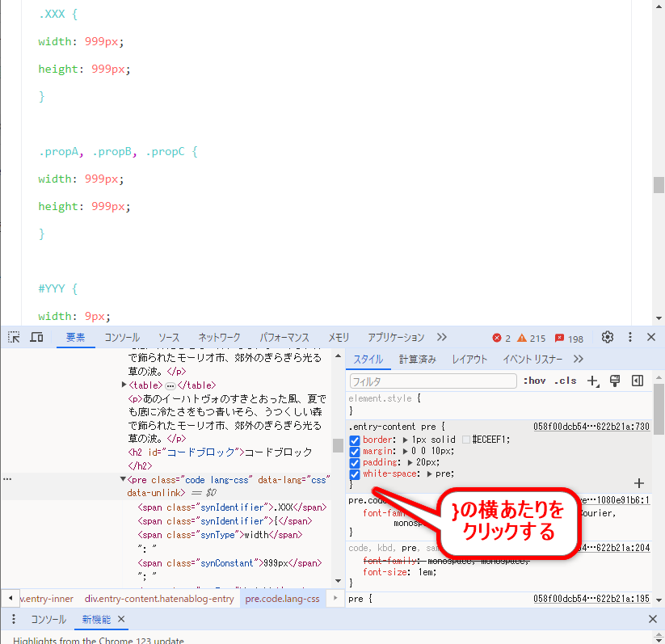The image size is (665, 644).
Task: Toggle the device toolbar icon
Action: point(36,337)
